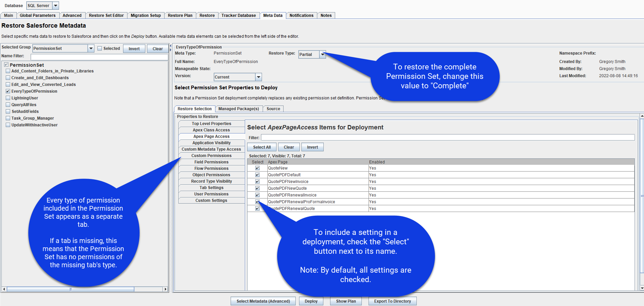Click Clear above the Apex page table
The image size is (644, 306).
point(289,147)
